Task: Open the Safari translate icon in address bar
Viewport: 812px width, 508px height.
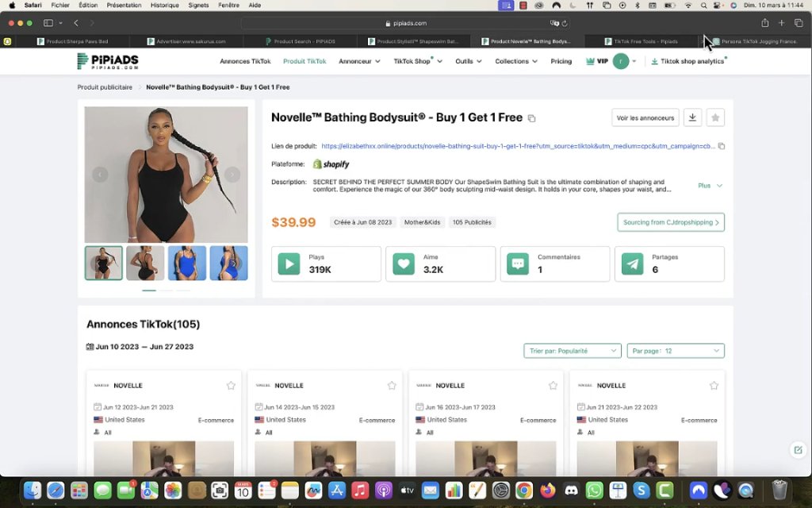Action: tap(554, 23)
